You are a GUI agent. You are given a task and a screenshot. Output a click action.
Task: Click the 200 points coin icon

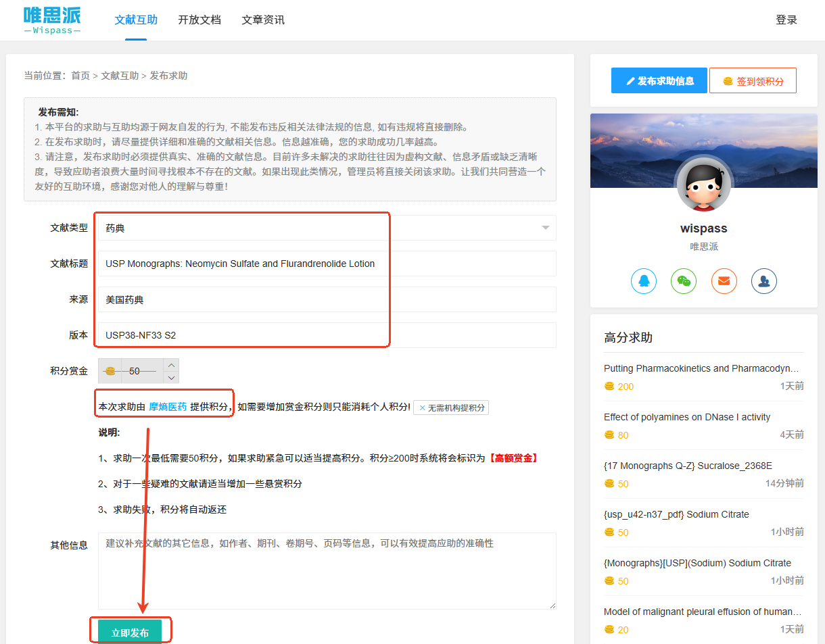tap(609, 387)
